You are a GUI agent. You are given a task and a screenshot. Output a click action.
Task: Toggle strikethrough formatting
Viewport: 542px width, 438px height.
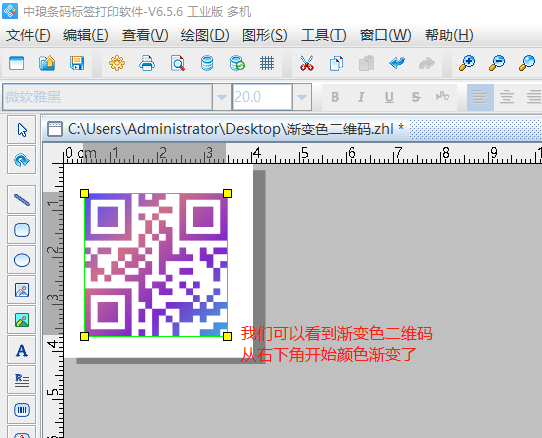416,97
